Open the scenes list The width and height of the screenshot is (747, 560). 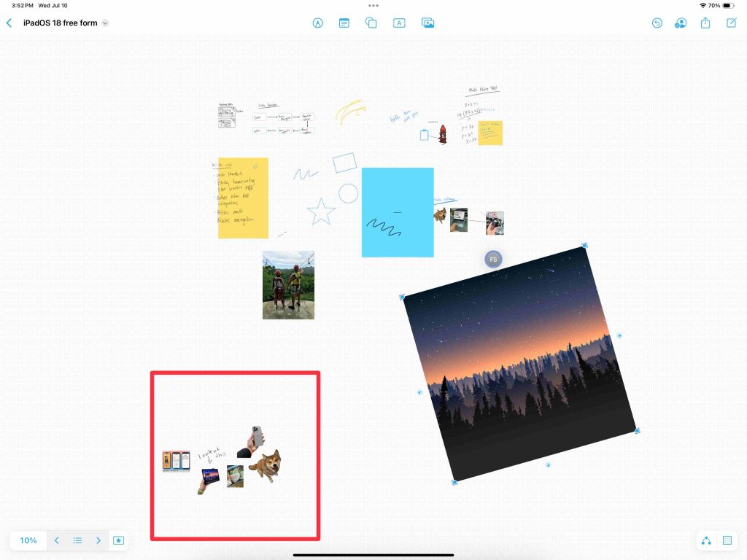pos(77,540)
